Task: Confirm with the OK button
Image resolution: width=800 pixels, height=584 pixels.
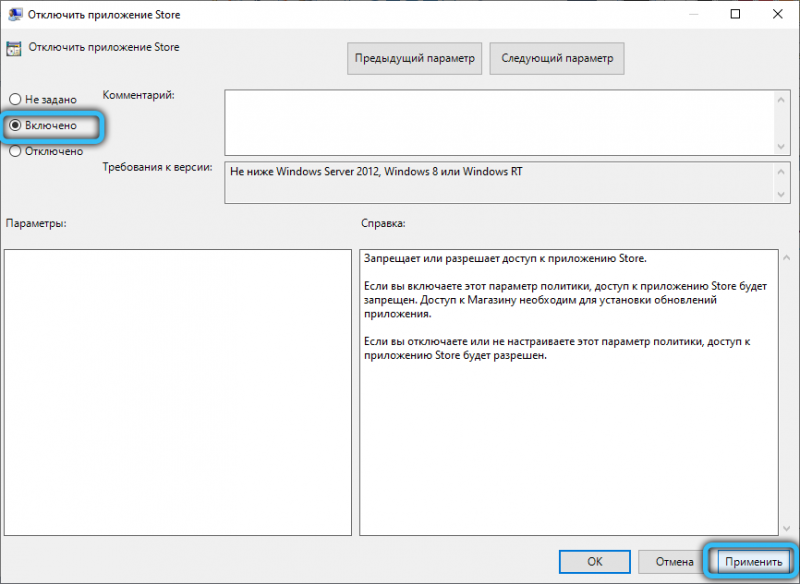Action: pos(594,562)
